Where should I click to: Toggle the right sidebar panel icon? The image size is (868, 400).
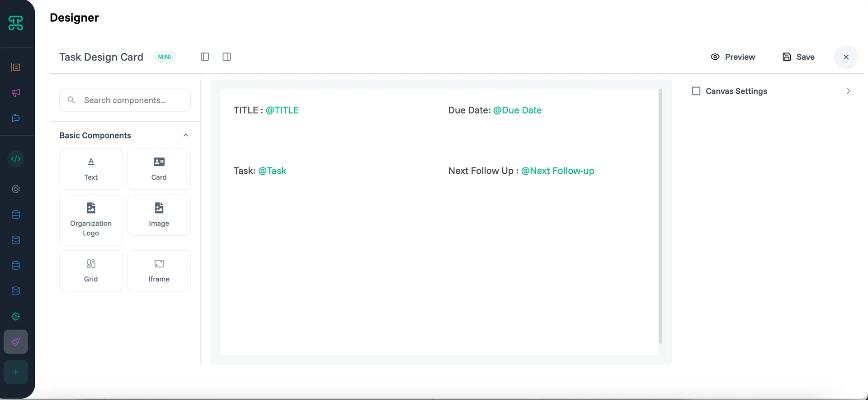(226, 57)
